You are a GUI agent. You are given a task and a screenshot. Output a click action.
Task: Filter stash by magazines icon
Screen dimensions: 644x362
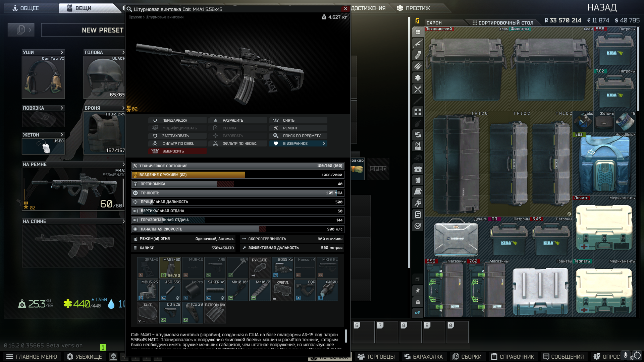[x=418, y=55]
